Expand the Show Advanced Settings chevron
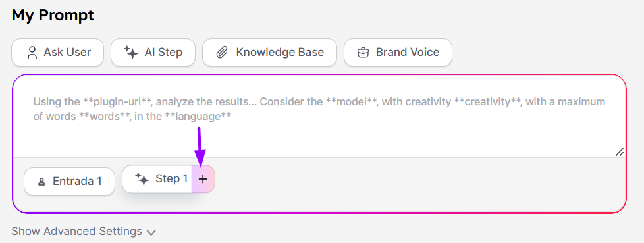Viewport: 644px width, 243px height. 151,232
